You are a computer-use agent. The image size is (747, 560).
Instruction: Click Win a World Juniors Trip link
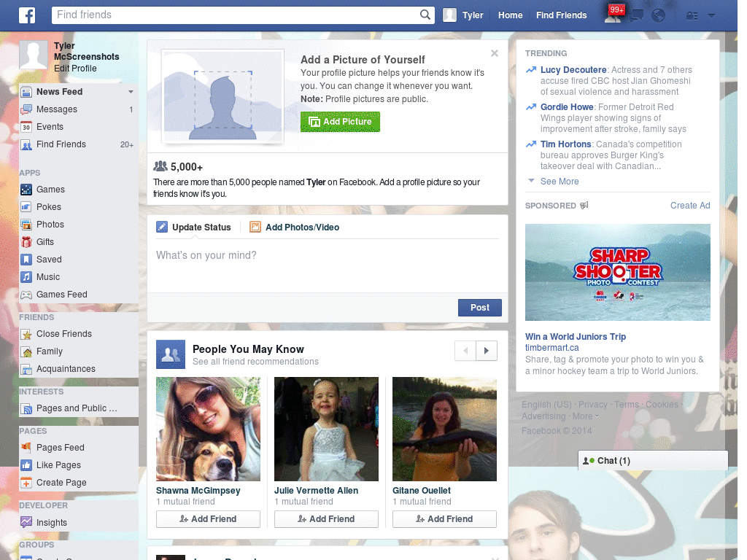(x=576, y=337)
